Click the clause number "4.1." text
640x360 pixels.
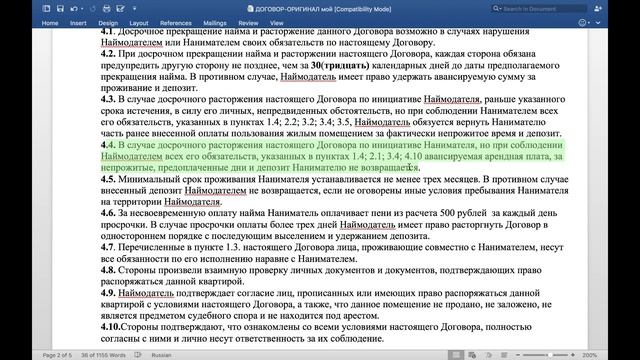coord(108,31)
